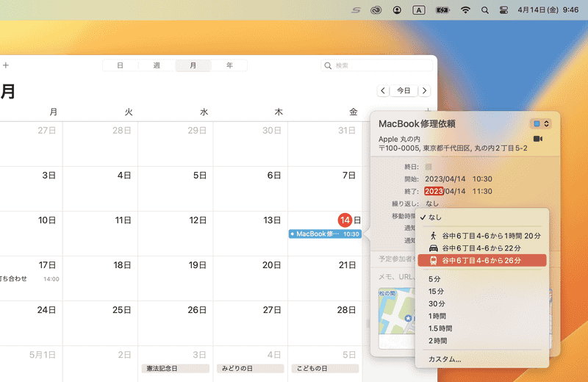Click the start date 2023/04/14
Image resolution: width=588 pixels, height=382 pixels.
(445, 179)
